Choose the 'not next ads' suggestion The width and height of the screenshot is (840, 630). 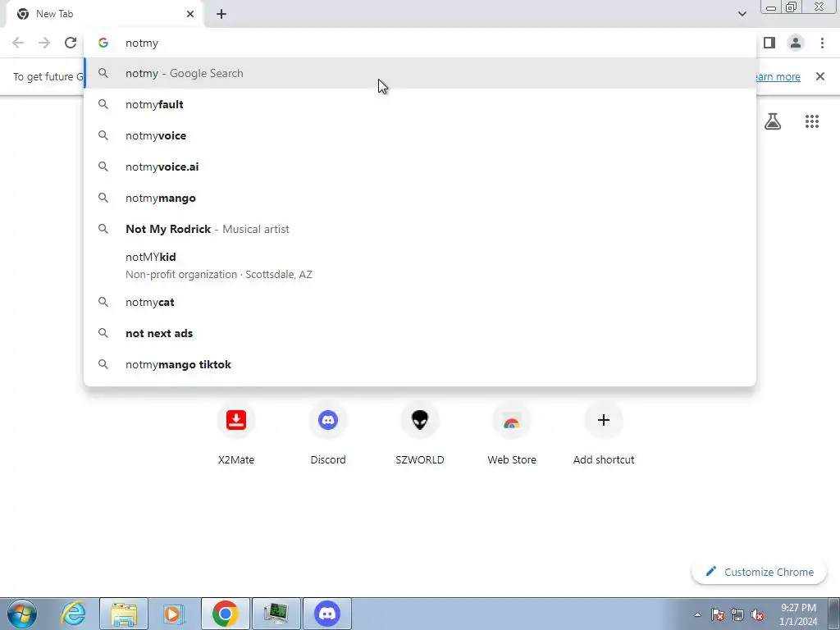coord(420,333)
